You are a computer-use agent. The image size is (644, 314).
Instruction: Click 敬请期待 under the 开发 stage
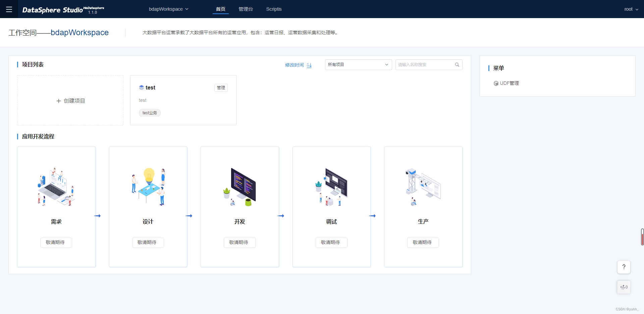coord(239,242)
